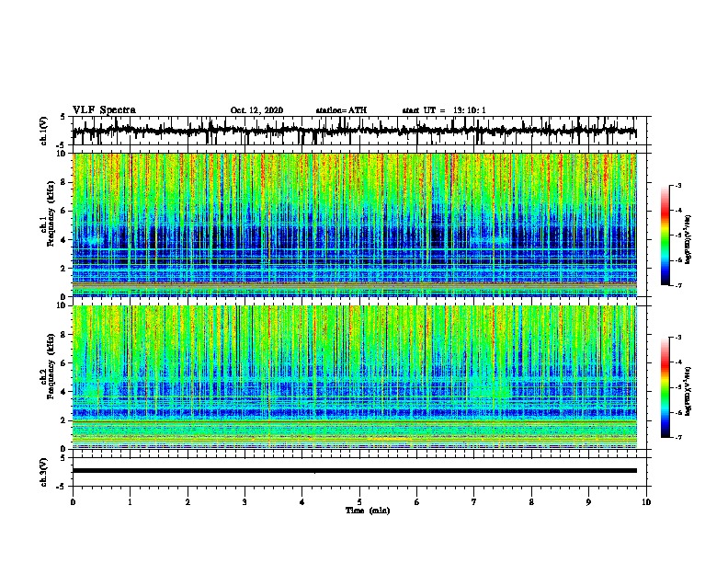
Task: Click inside the ch.1 spectrogram panel
Action: (354, 224)
